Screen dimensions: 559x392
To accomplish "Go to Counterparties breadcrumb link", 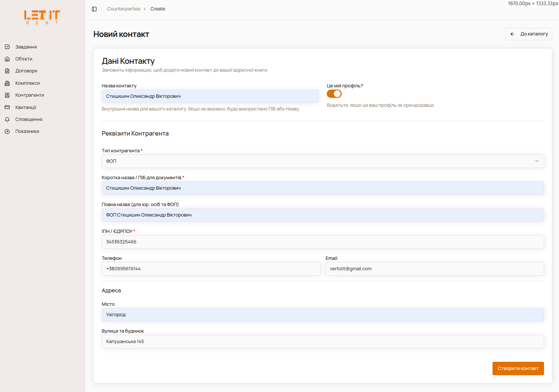I will pyautogui.click(x=124, y=9).
